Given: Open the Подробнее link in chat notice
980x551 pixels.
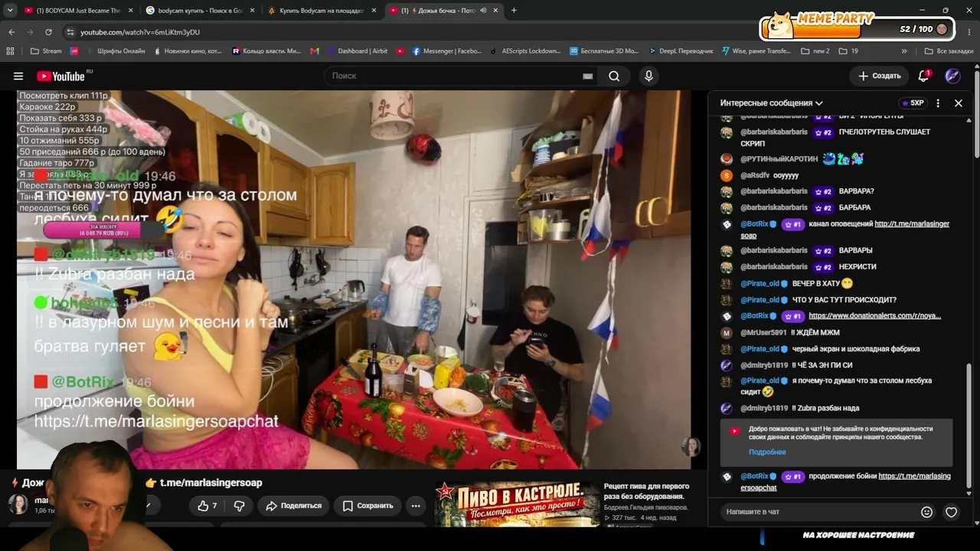Looking at the screenshot, I should tap(767, 452).
